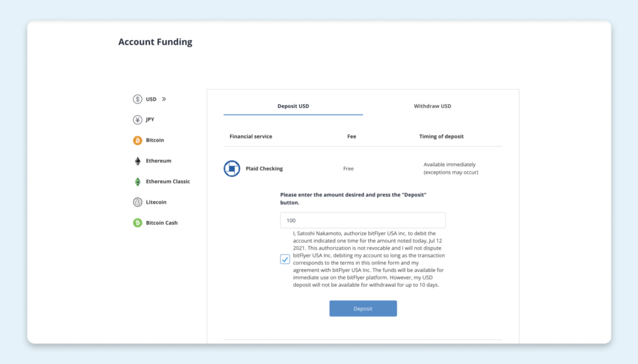638x364 pixels.
Task: Click the Plaid Checking service name
Action: click(264, 169)
